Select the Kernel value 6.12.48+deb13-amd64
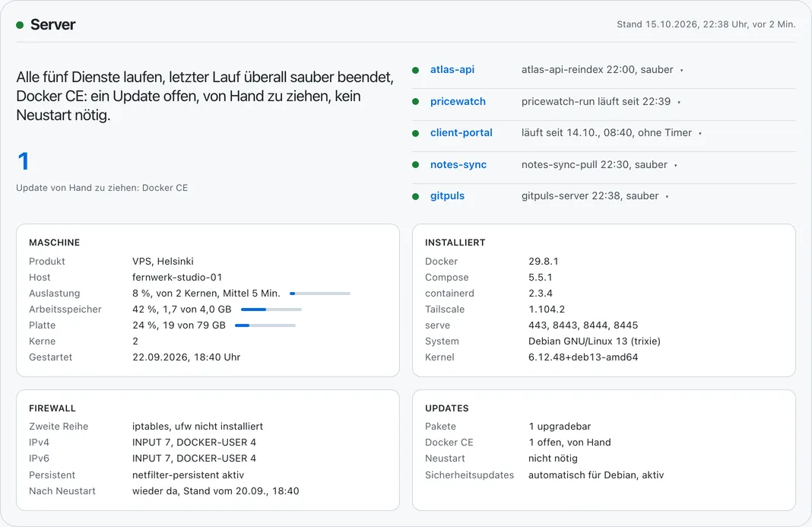This screenshot has width=812, height=527. click(583, 357)
